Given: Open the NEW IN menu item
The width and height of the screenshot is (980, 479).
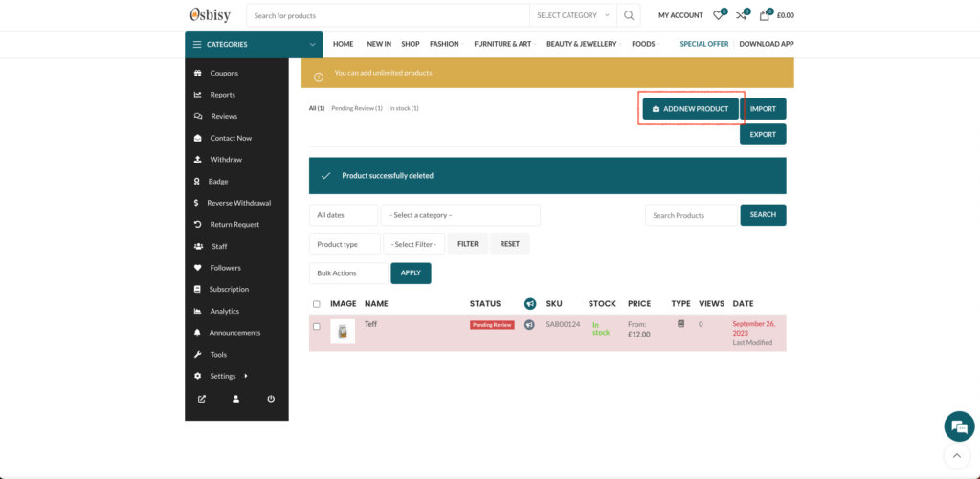Looking at the screenshot, I should (x=379, y=44).
